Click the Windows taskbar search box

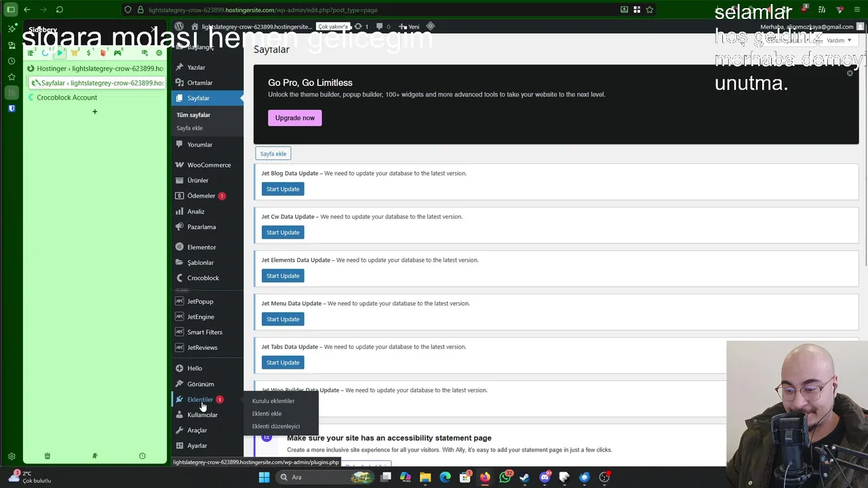pyautogui.click(x=325, y=477)
